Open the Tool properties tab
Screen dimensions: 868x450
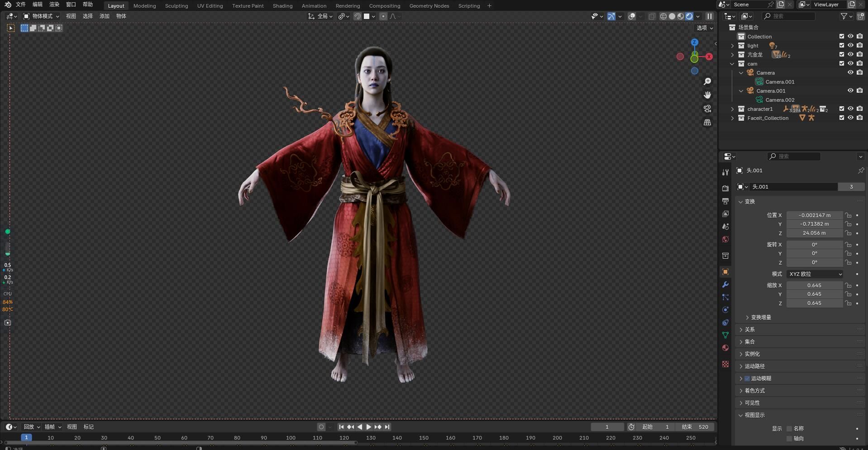click(725, 172)
